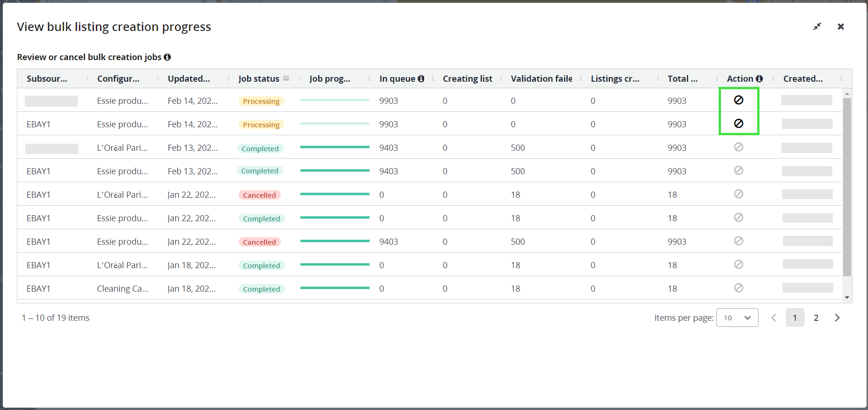Click the vertical scrollbar thumb of the table
868x410 pixels.
tap(847, 187)
